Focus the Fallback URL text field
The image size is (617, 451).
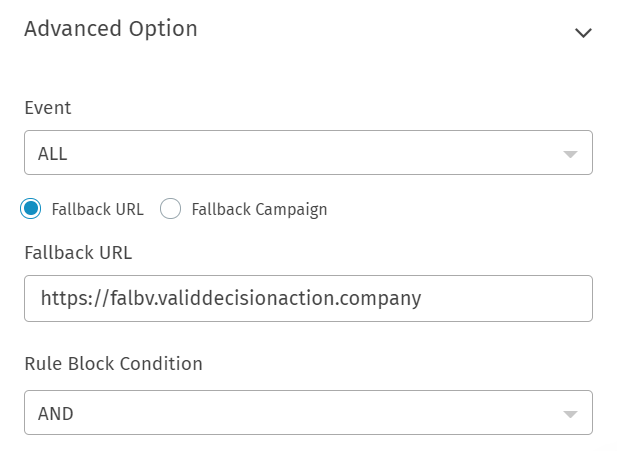click(308, 298)
